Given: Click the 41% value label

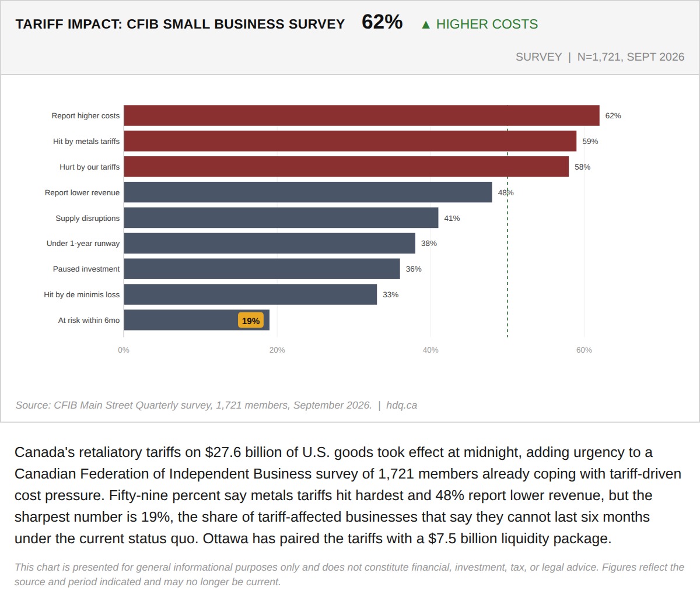Looking at the screenshot, I should [x=452, y=218].
